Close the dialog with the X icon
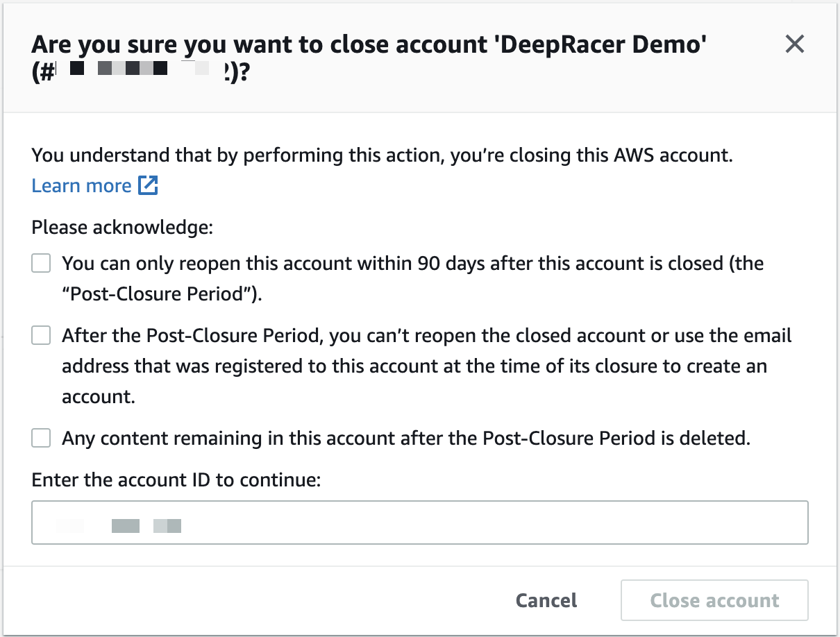The width and height of the screenshot is (840, 637). coord(794,44)
